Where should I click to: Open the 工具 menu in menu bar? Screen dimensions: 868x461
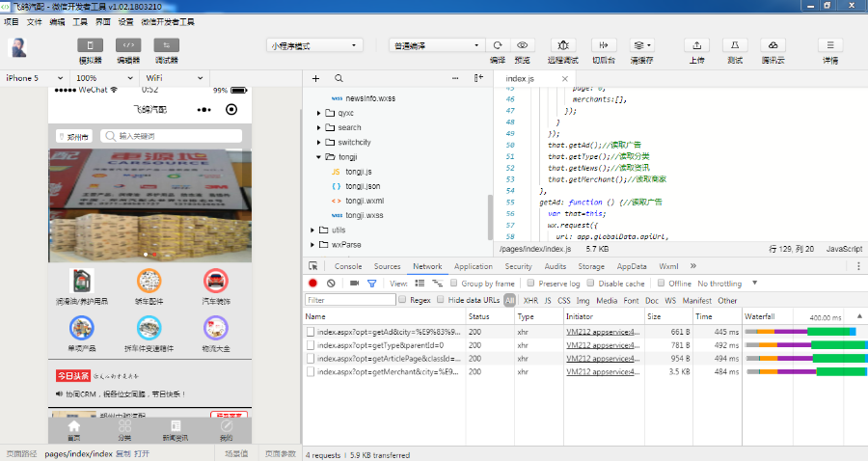(79, 21)
